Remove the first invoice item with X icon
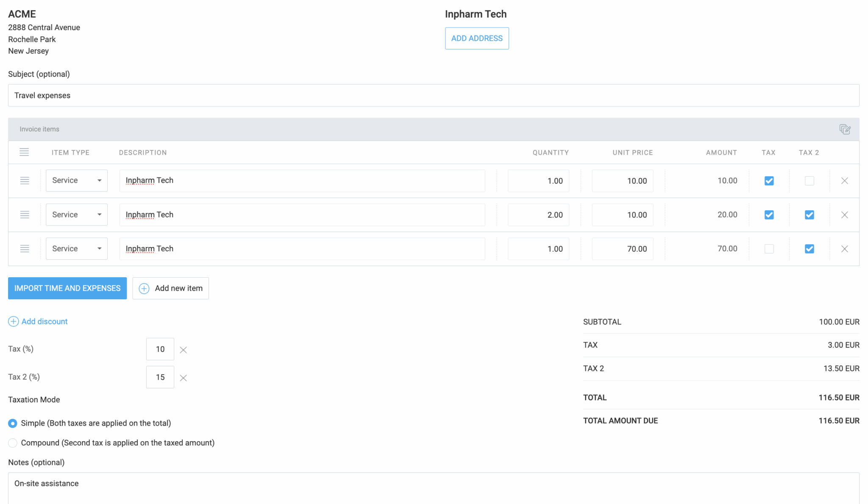Screen dimensions: 868x504 tap(844, 181)
